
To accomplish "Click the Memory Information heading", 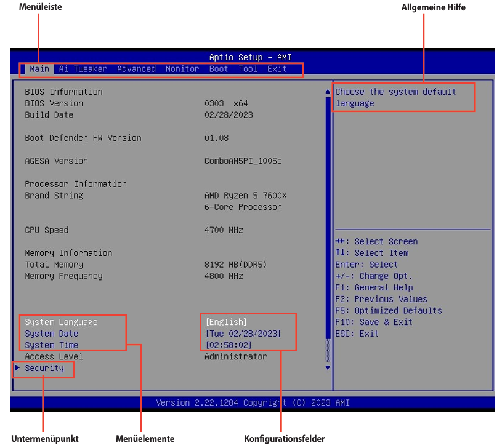I will coord(68,254).
